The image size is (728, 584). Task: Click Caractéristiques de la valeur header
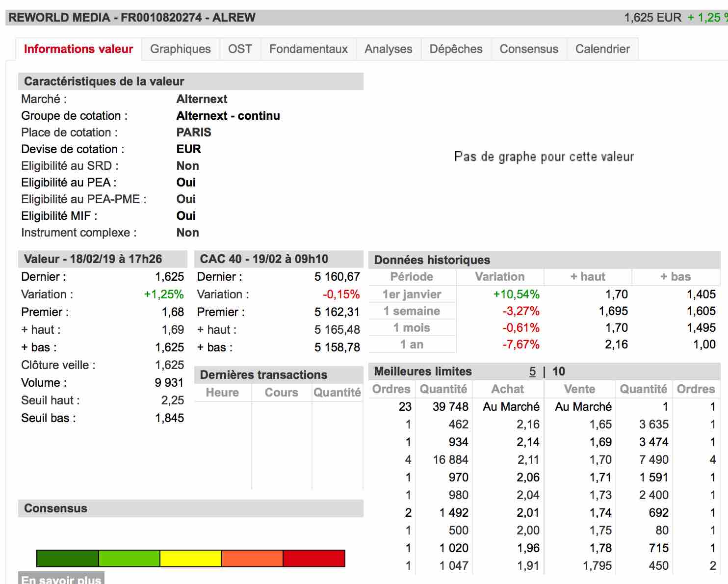191,81
